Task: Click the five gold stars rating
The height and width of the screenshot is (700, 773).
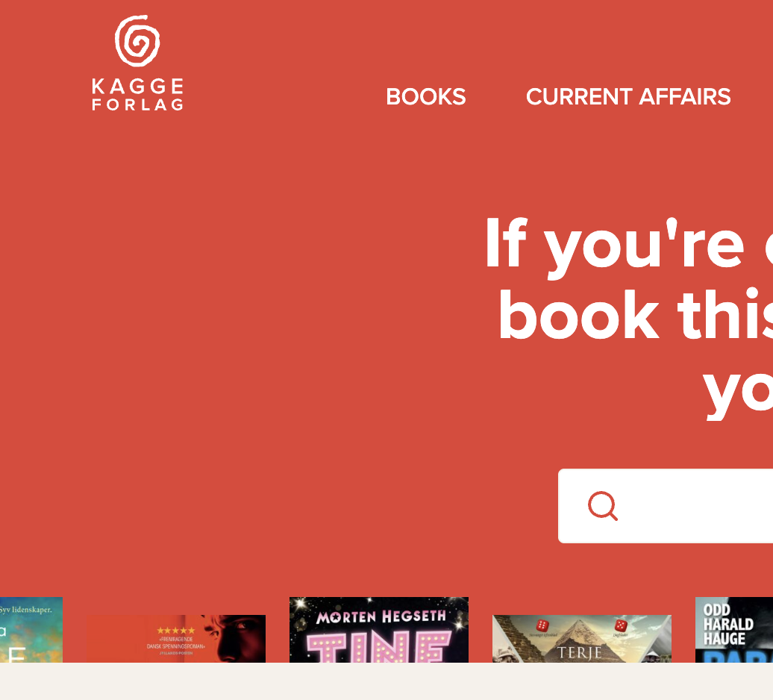Action: [176, 631]
